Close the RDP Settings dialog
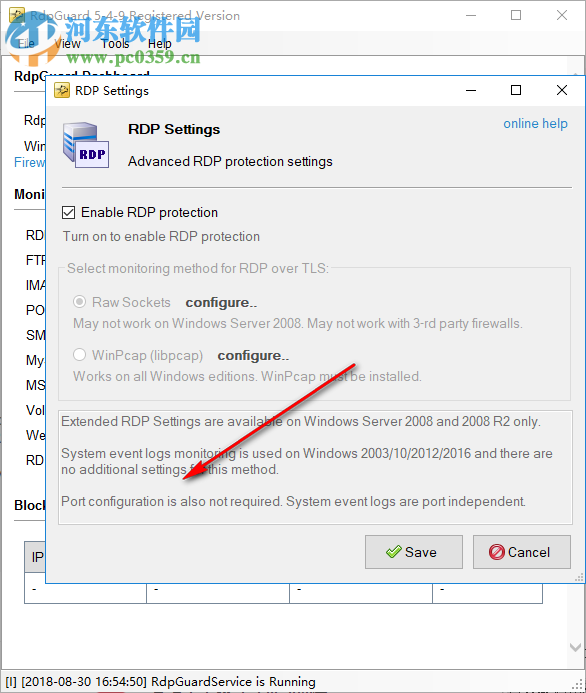 (562, 90)
